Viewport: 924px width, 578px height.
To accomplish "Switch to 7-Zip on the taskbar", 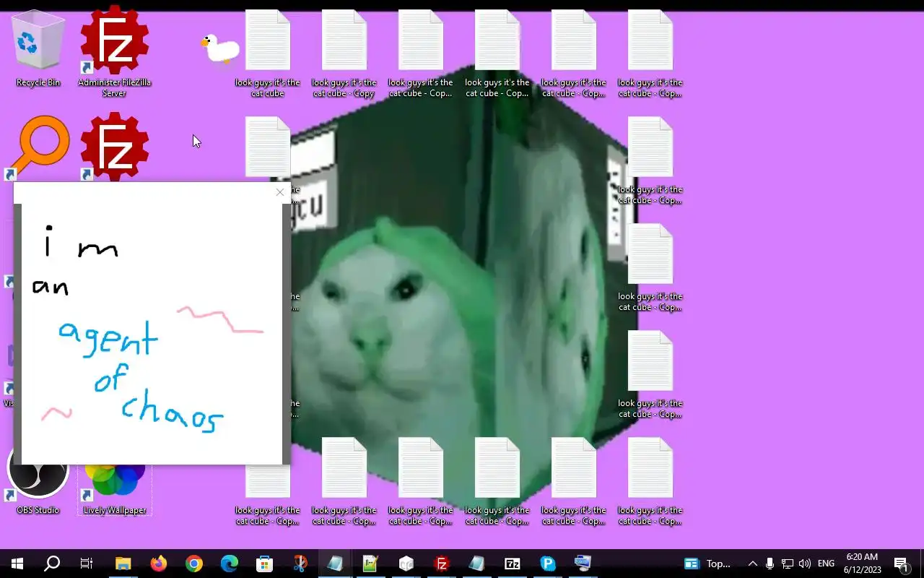I will (x=512, y=564).
